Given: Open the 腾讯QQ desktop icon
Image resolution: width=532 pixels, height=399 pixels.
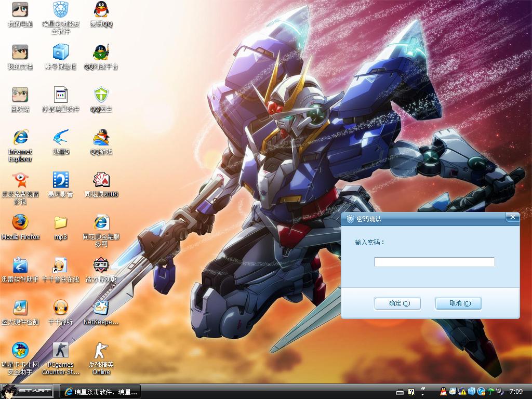Looking at the screenshot, I should click(101, 10).
